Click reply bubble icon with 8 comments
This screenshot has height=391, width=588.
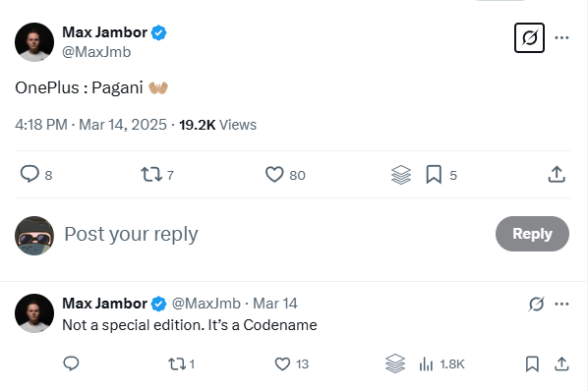[x=29, y=174]
